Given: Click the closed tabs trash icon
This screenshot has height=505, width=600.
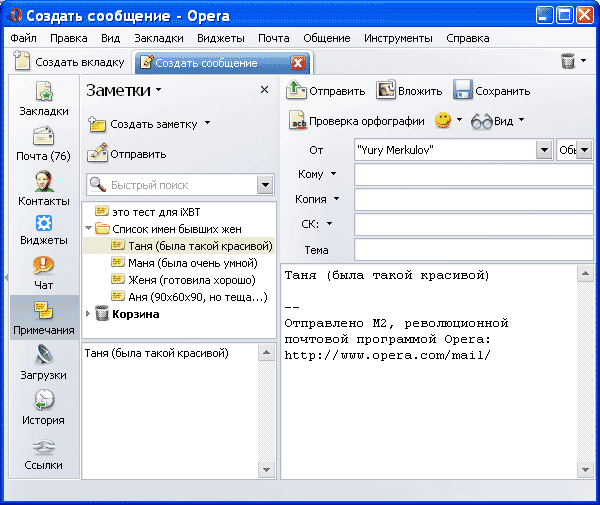Looking at the screenshot, I should coord(568,60).
